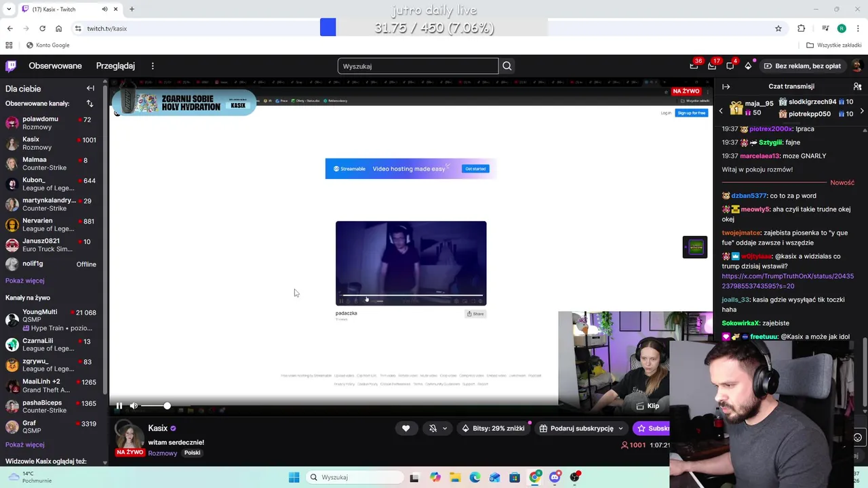
Task: Click the Windows taskbar Wyszukaj search box
Action: (x=354, y=477)
